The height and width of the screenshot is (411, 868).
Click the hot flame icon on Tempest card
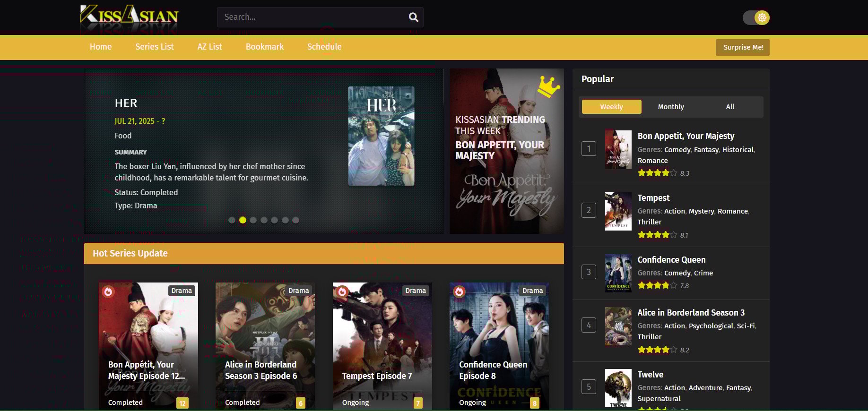pos(342,292)
